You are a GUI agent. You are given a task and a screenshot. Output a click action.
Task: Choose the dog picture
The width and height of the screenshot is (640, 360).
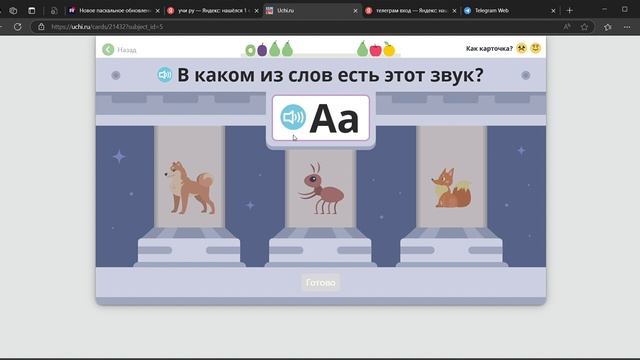tap(190, 187)
